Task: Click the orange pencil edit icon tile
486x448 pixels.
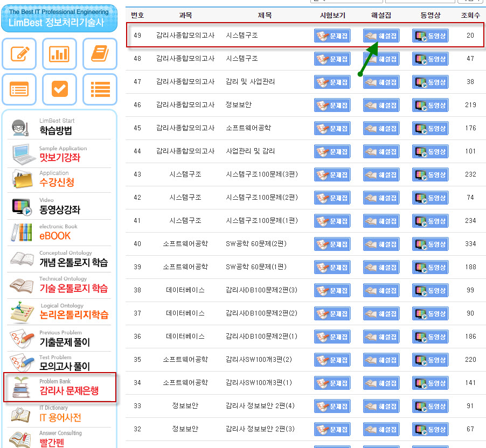Action: point(19,54)
